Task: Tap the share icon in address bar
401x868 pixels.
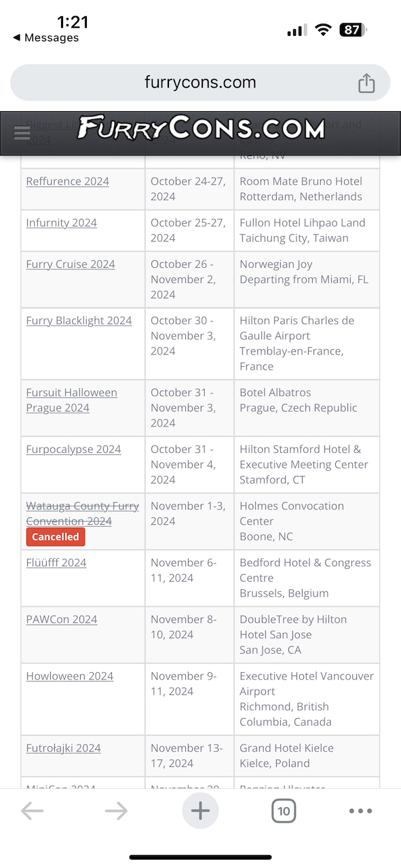Action: coord(366,83)
